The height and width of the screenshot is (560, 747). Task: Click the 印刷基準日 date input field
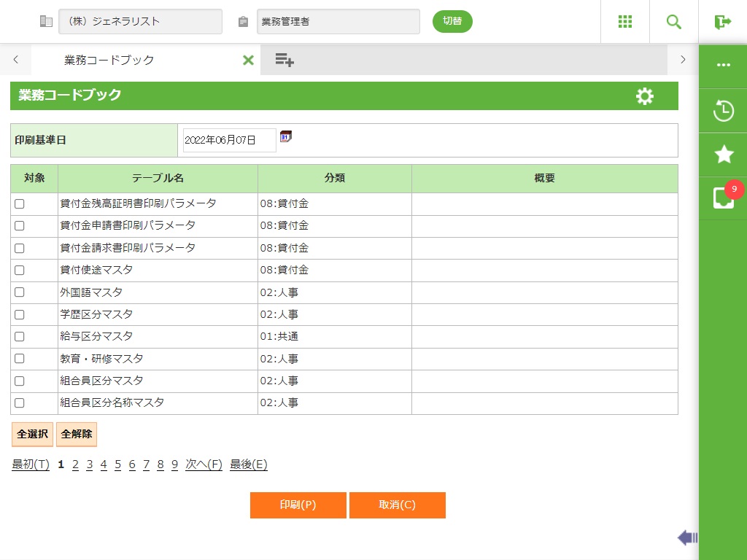pyautogui.click(x=229, y=140)
